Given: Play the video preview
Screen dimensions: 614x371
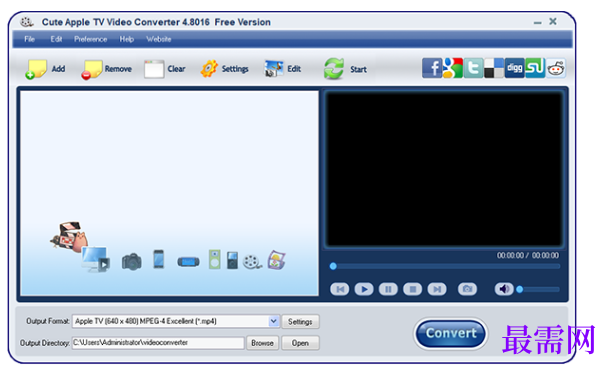Looking at the screenshot, I should click(364, 289).
